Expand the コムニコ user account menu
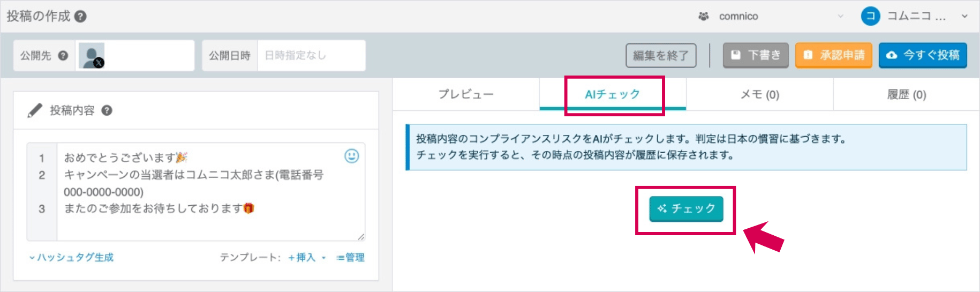Image resolution: width=980 pixels, height=292 pixels. [x=964, y=17]
